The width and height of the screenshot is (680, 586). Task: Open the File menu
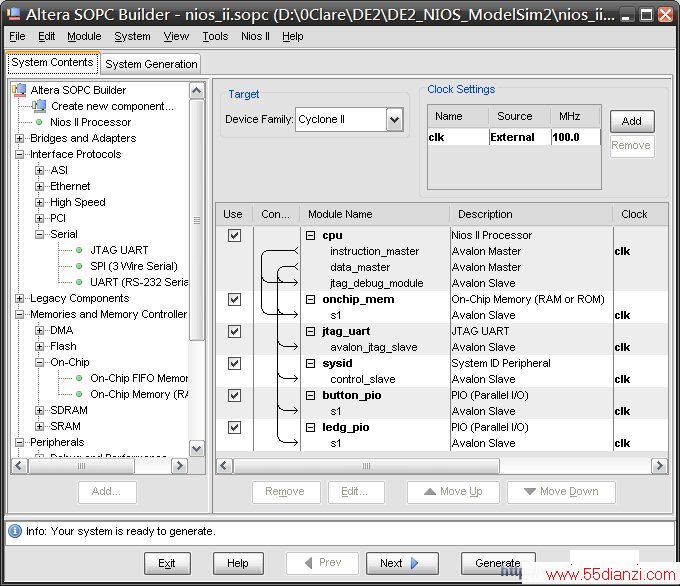click(x=17, y=36)
